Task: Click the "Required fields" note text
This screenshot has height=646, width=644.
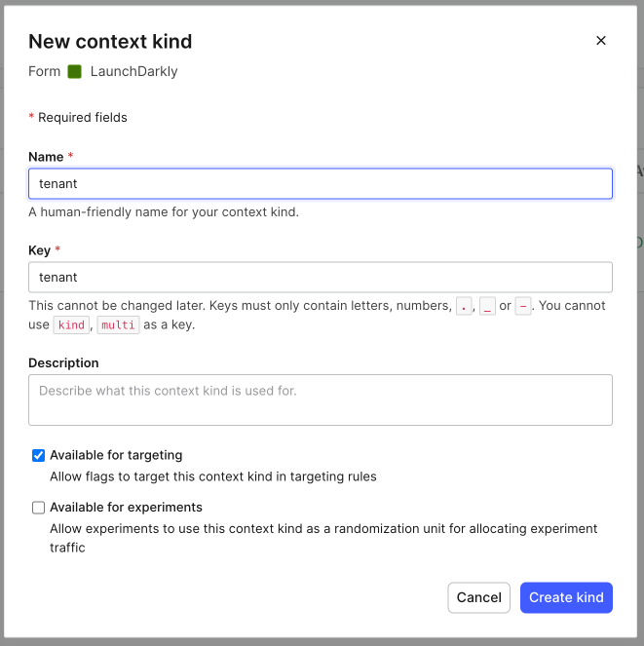Action: (83, 118)
